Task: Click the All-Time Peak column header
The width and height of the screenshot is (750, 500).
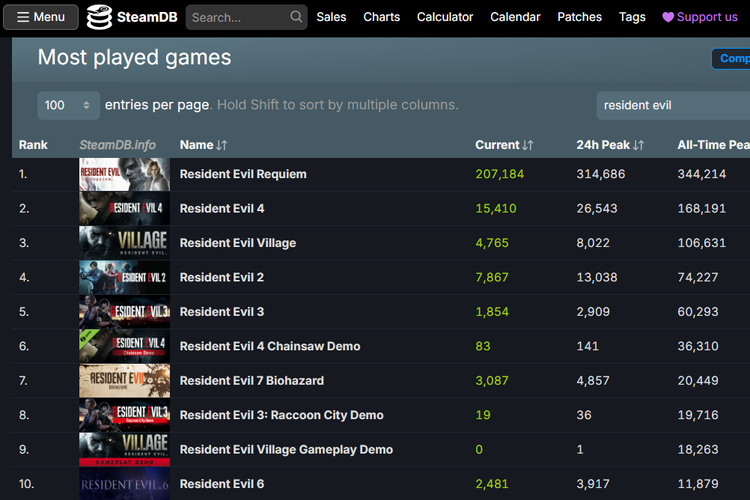Action: 713,145
